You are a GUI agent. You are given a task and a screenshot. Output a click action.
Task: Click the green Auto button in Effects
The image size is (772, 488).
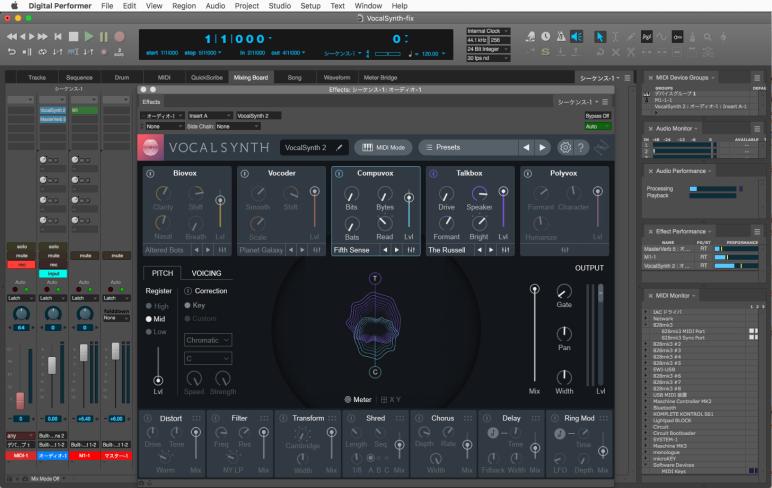pos(597,127)
